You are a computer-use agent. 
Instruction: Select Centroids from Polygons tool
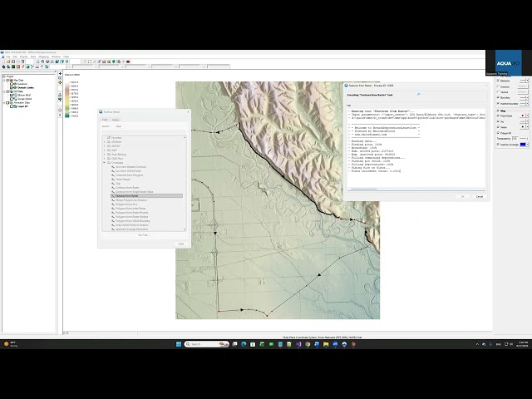point(129,175)
